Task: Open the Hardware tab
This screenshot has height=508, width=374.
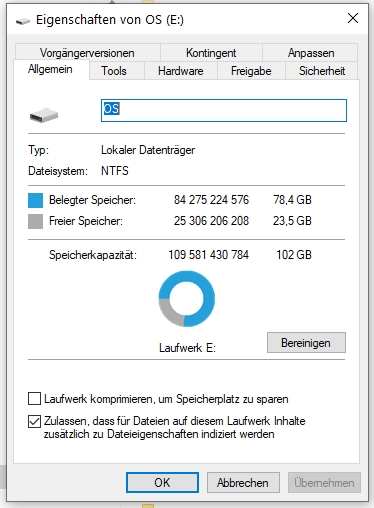Action: [x=181, y=71]
